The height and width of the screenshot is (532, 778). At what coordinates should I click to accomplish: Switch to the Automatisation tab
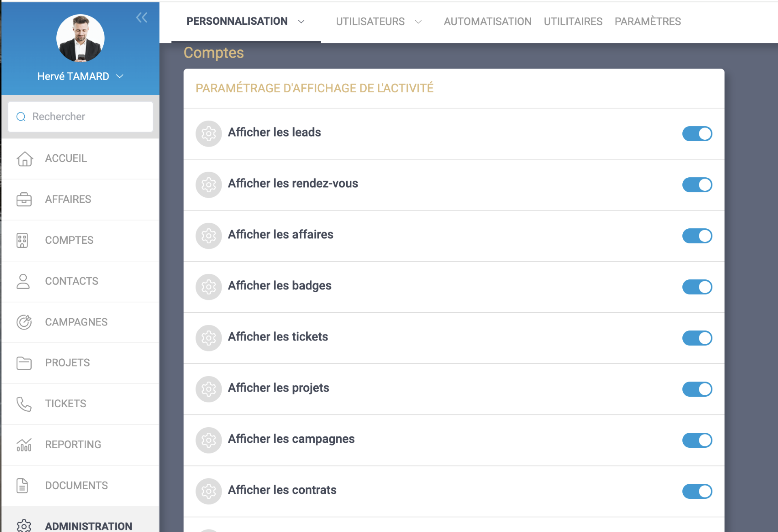487,21
